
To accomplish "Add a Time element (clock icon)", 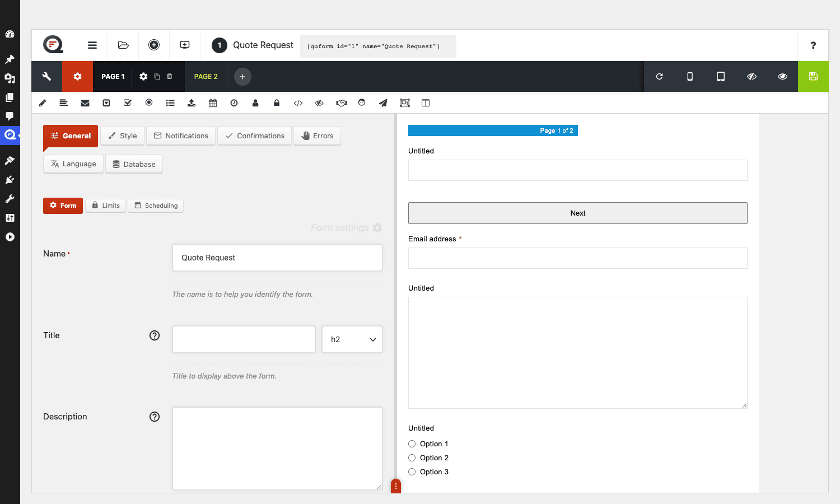I will tap(234, 103).
